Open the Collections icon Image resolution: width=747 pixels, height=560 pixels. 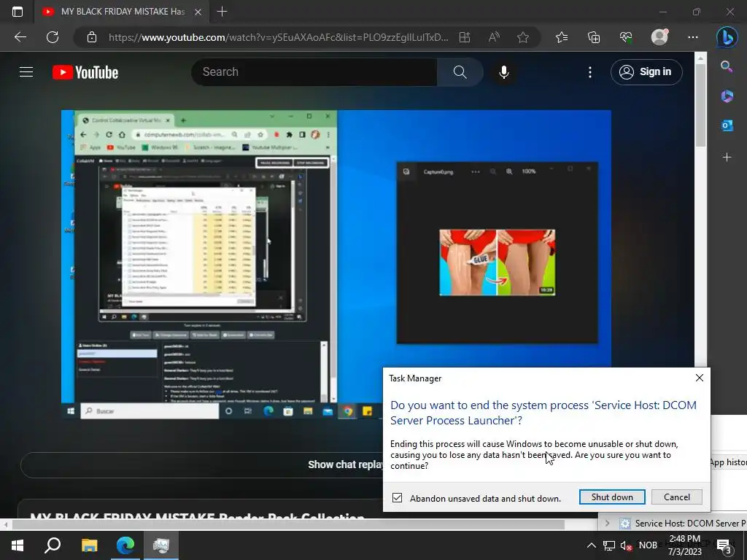click(x=594, y=37)
